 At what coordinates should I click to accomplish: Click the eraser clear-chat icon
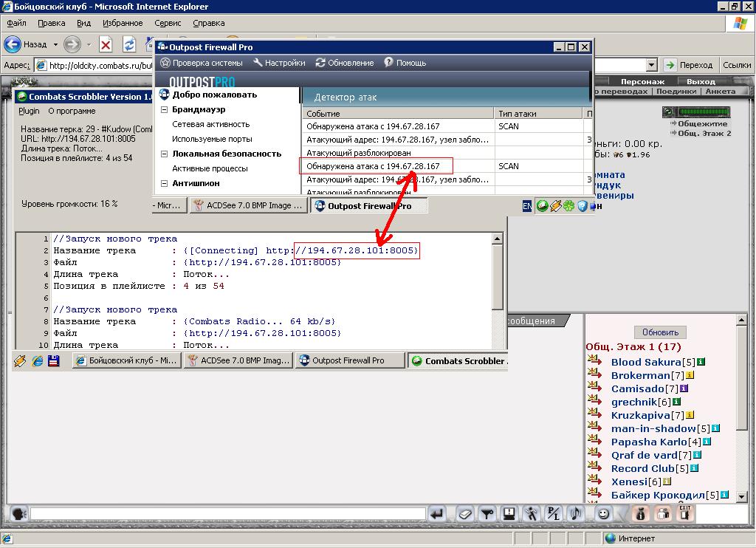[x=465, y=514]
